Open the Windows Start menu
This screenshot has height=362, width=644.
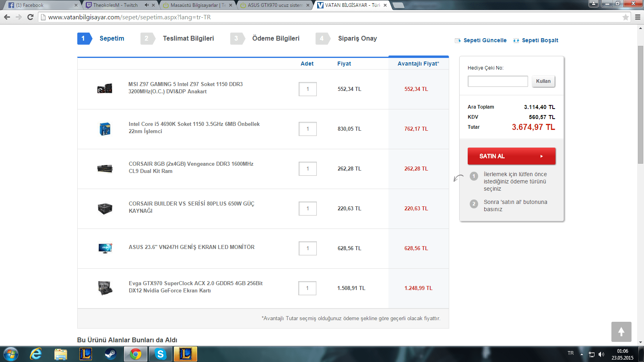pos(10,354)
